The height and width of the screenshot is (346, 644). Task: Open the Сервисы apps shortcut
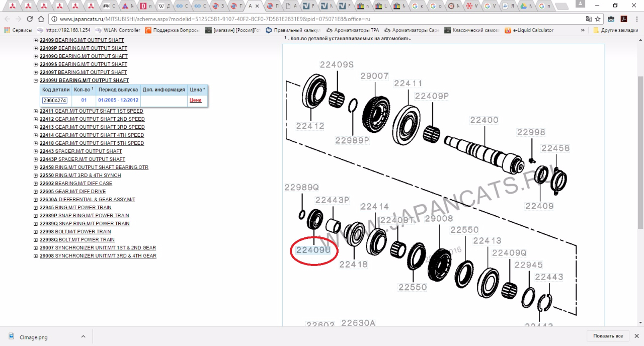coord(18,30)
